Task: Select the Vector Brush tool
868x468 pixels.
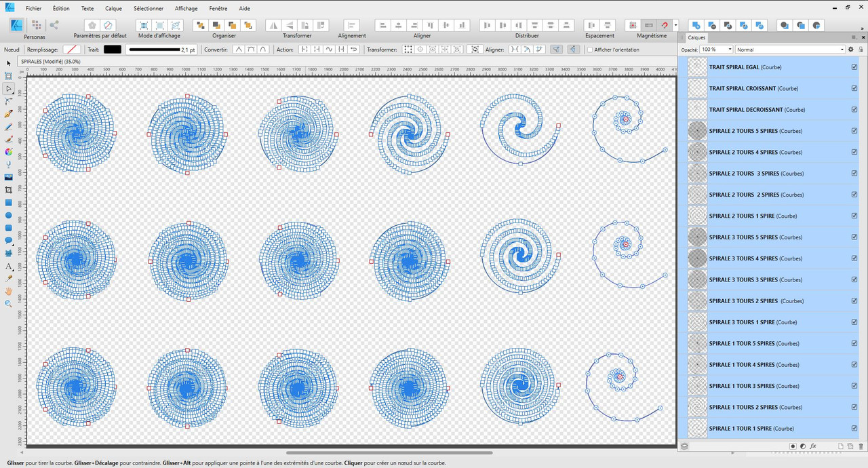Action: pos(9,139)
